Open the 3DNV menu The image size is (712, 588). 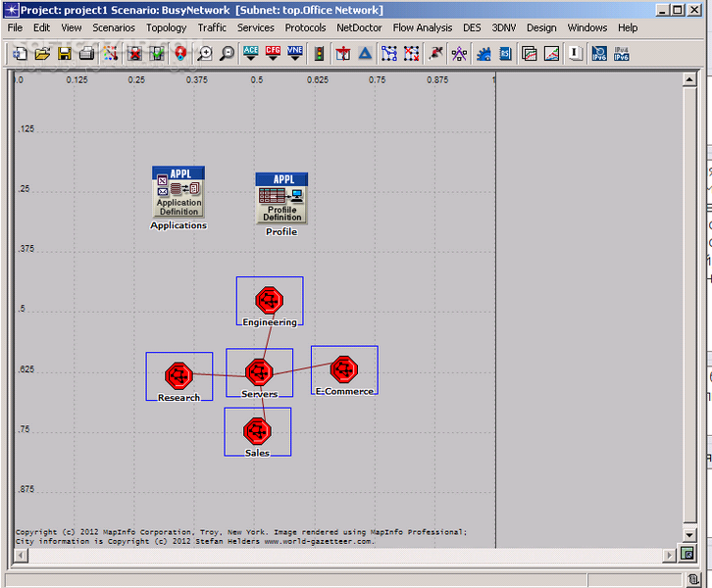coord(504,27)
